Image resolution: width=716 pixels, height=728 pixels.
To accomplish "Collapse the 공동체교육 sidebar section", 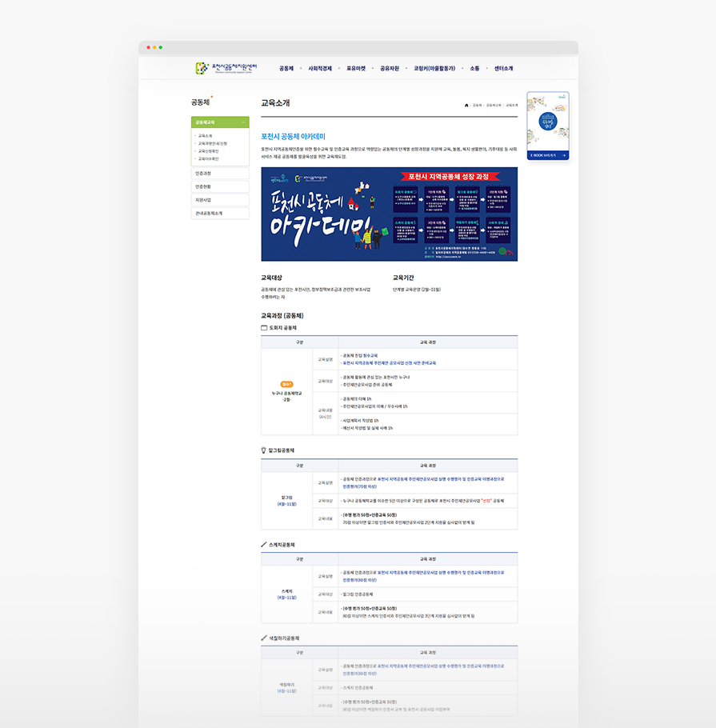I will 243,122.
